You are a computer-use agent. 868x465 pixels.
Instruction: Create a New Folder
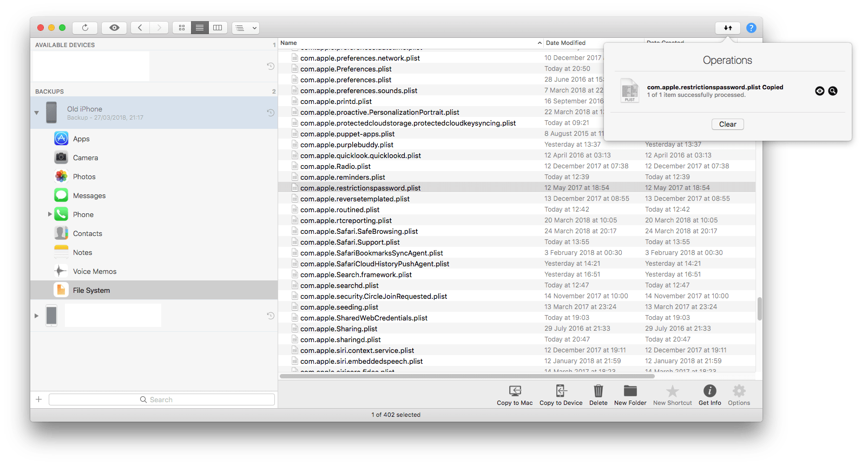pyautogui.click(x=630, y=395)
